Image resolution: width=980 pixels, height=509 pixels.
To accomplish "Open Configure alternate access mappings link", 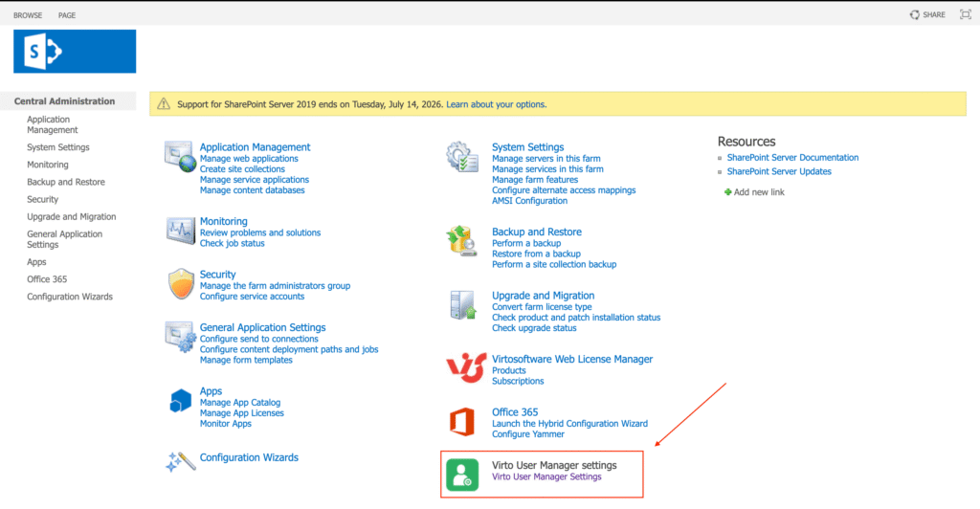I will [x=564, y=190].
